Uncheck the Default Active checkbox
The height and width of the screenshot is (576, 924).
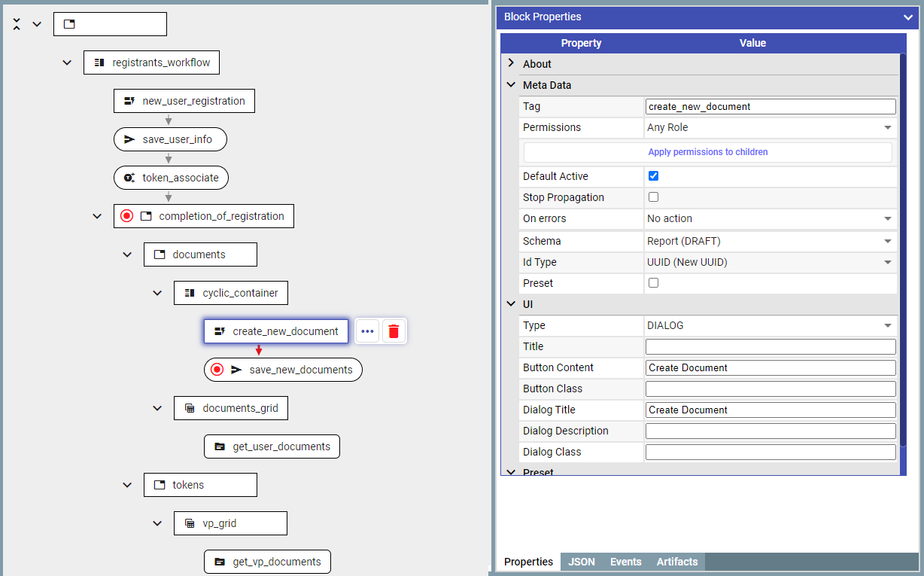[x=653, y=176]
